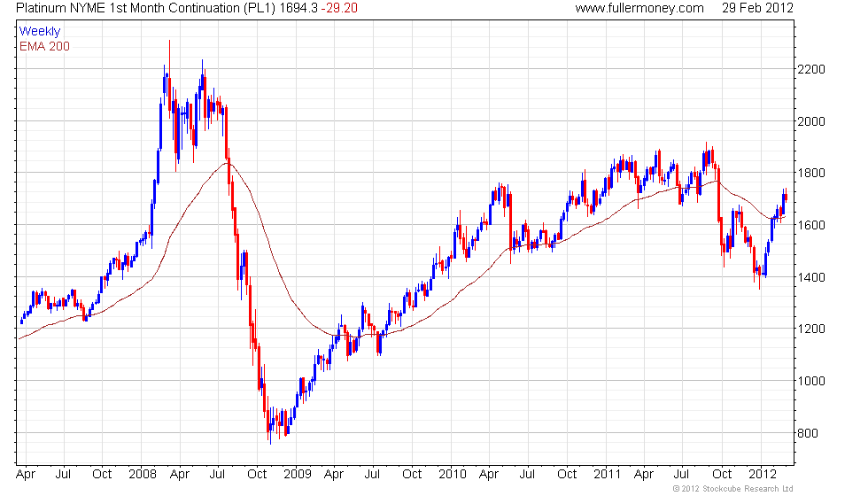Click the Apr label right after 2010
Screen dimensions: 868x496
pos(489,475)
